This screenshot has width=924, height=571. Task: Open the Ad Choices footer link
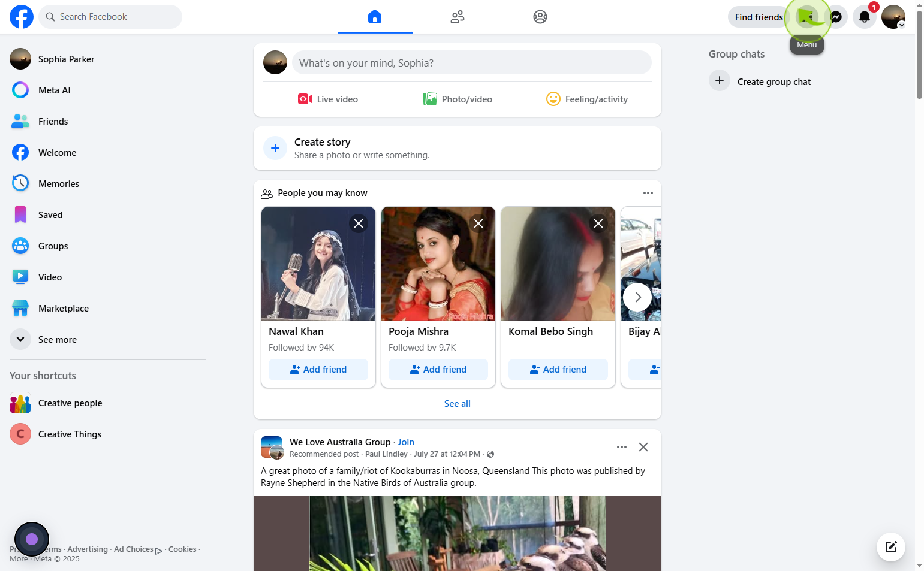click(x=138, y=549)
